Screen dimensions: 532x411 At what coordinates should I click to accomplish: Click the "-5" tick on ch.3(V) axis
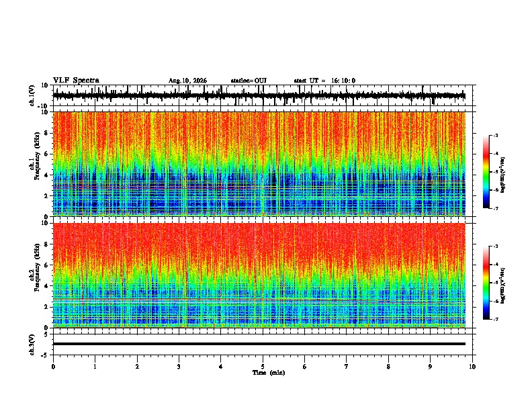tap(45, 355)
